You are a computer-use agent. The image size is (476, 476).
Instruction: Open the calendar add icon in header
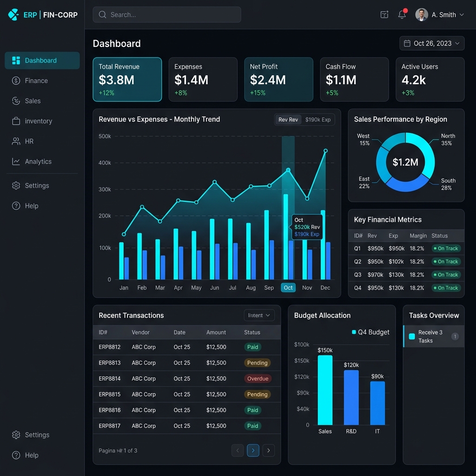point(384,14)
